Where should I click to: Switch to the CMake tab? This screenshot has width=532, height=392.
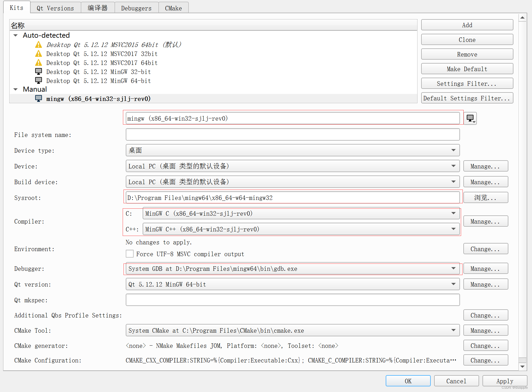pos(174,8)
